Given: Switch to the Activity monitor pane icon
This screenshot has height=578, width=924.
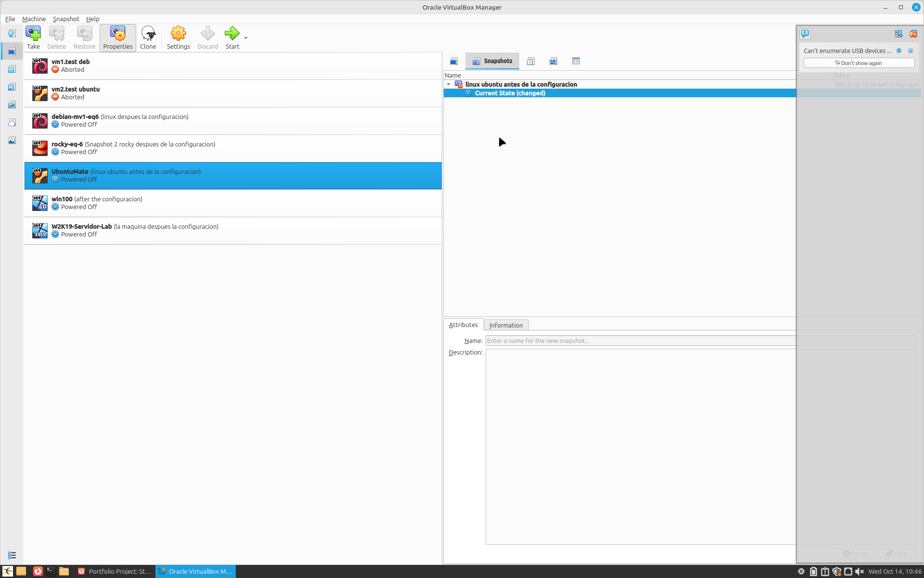Looking at the screenshot, I should [553, 61].
